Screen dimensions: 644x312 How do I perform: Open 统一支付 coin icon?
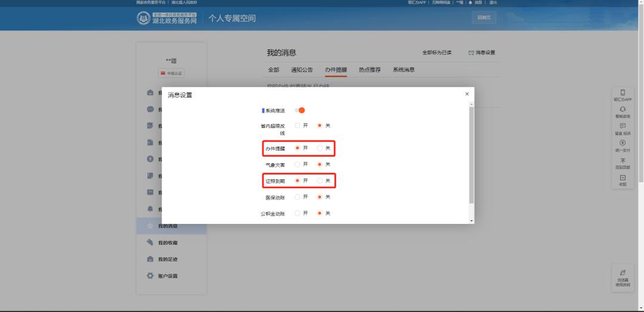[623, 143]
